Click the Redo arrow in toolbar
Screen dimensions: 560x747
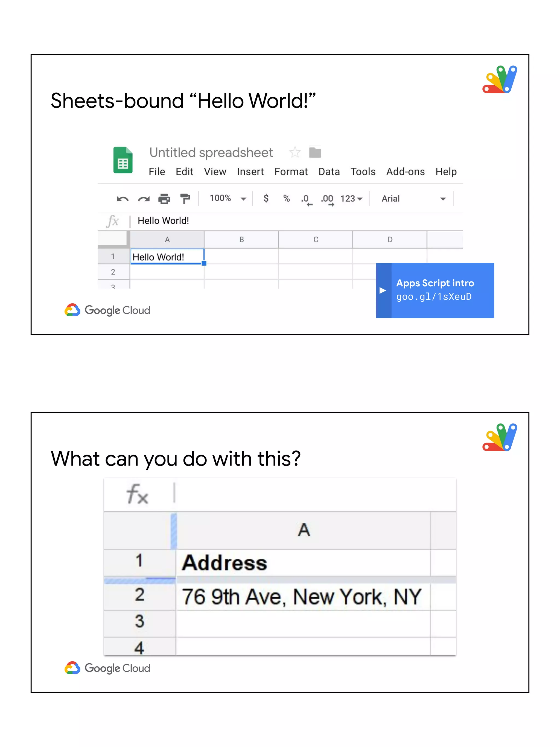144,199
